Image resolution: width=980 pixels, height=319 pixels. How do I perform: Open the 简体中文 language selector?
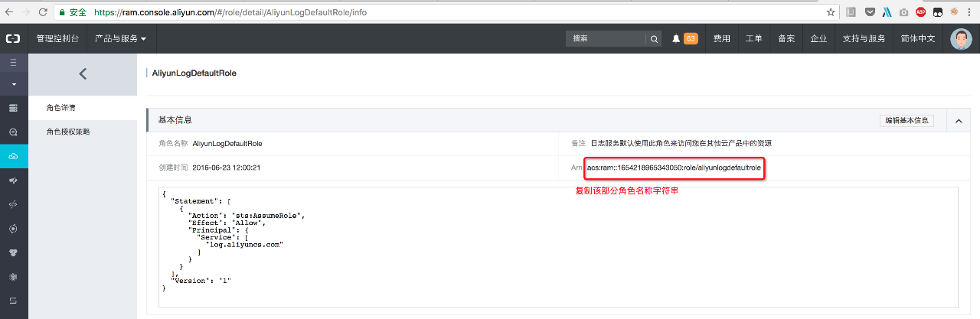tap(918, 38)
